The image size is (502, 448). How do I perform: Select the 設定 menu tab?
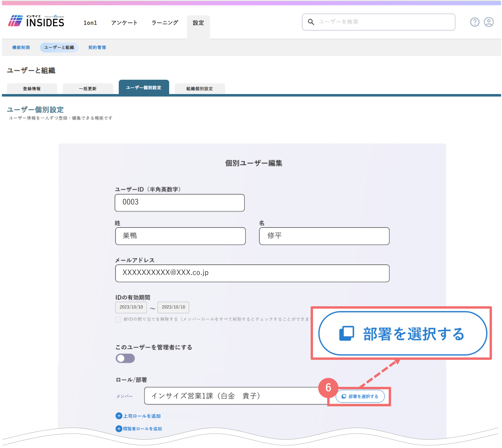coord(198,27)
